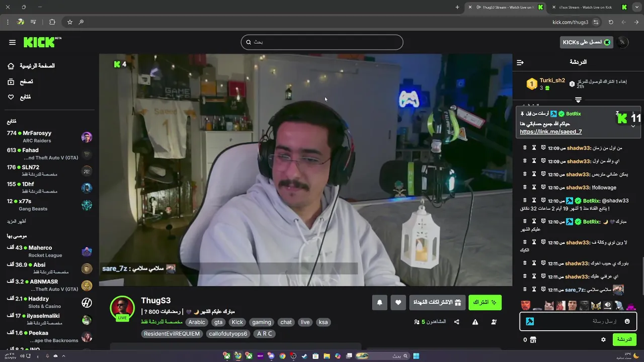The width and height of the screenshot is (644, 362).
Task: Open ilyaselmaliki recommended channel
Action: pos(49,320)
